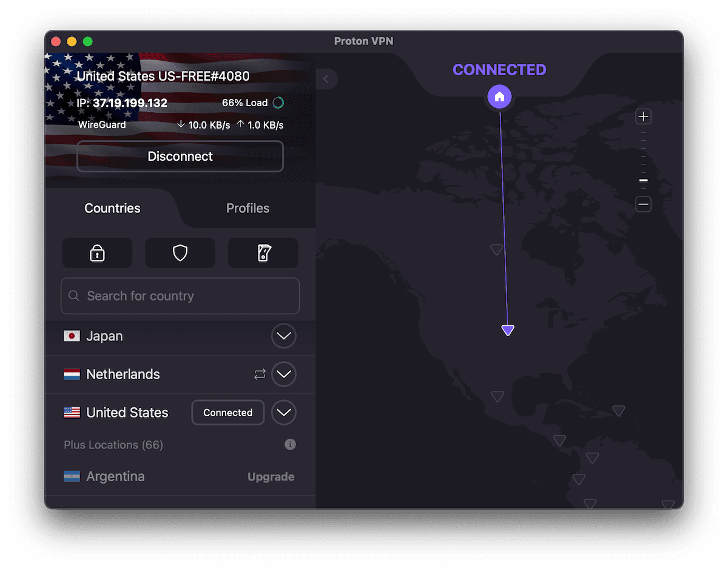The width and height of the screenshot is (728, 568).
Task: Click the 66% Load text
Action: 244,103
